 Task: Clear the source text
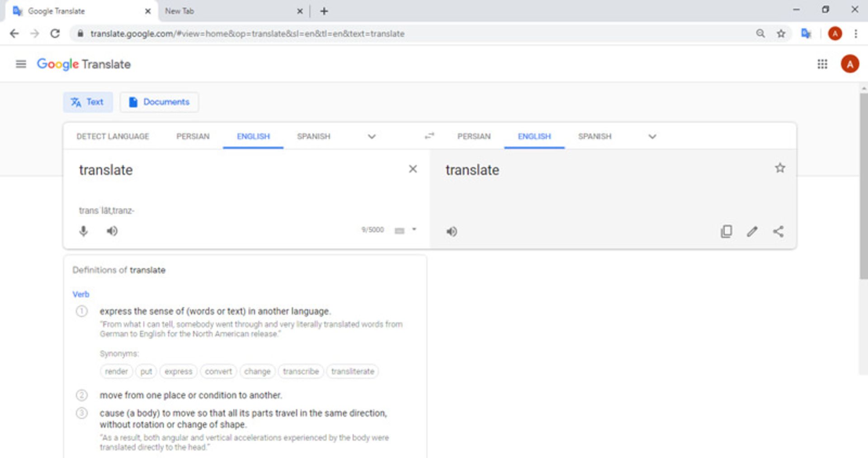point(413,169)
